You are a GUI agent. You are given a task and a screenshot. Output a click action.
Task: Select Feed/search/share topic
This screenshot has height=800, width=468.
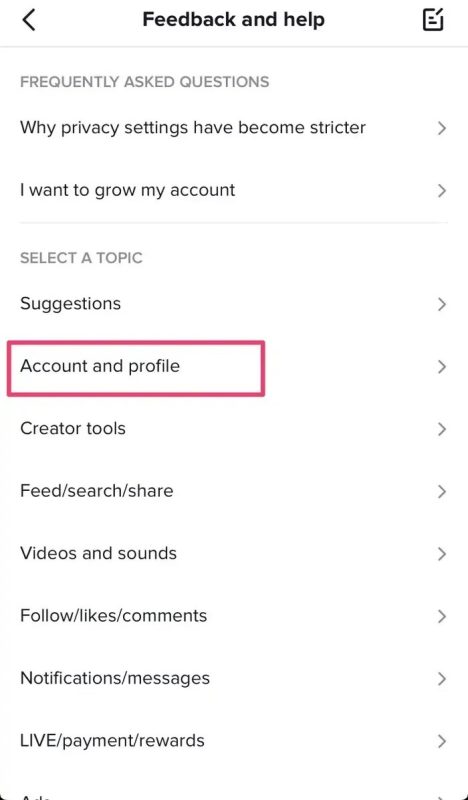point(234,491)
